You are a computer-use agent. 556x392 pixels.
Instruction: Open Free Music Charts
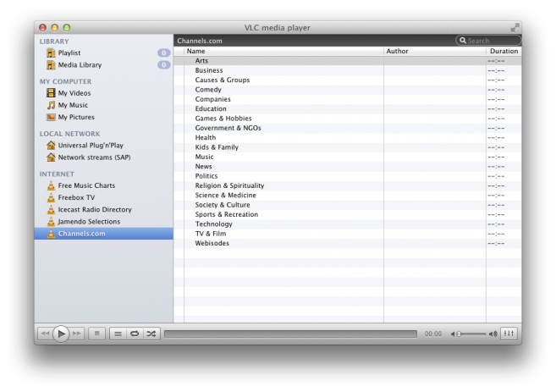[x=103, y=185]
